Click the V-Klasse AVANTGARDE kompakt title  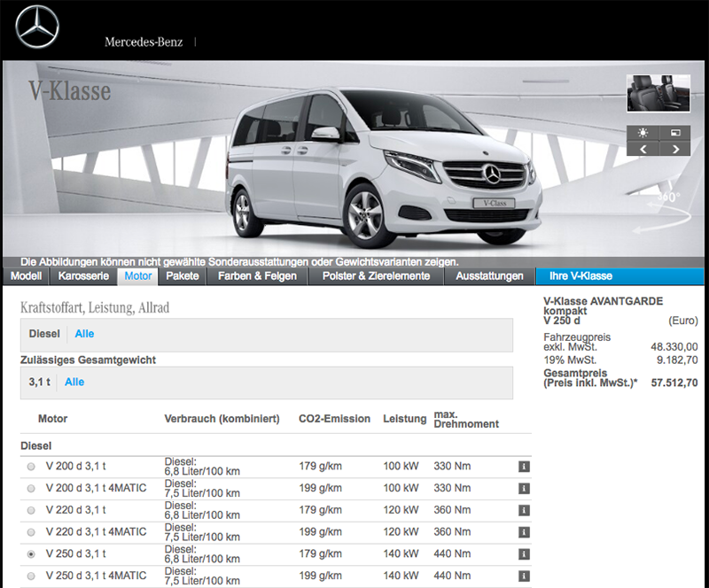click(604, 306)
